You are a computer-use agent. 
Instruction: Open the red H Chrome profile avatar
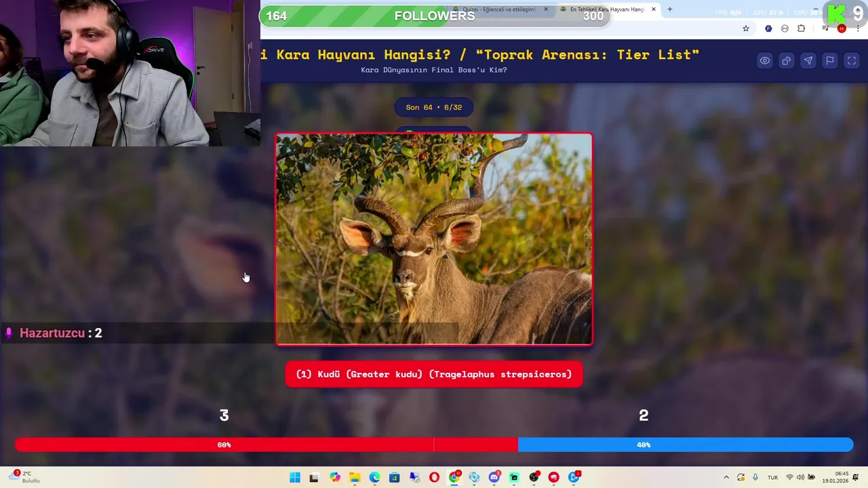[x=842, y=28]
